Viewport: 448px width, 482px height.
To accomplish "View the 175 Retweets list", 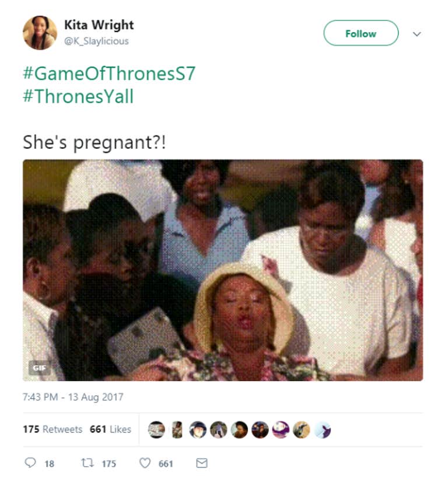I will (x=52, y=429).
